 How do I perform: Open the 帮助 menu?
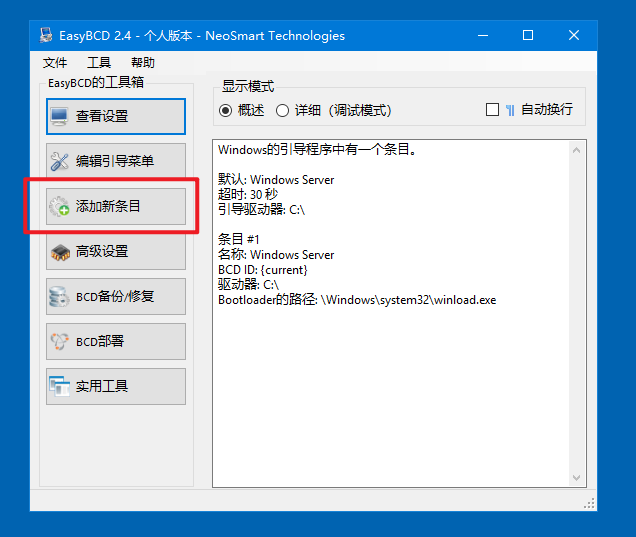point(143,62)
